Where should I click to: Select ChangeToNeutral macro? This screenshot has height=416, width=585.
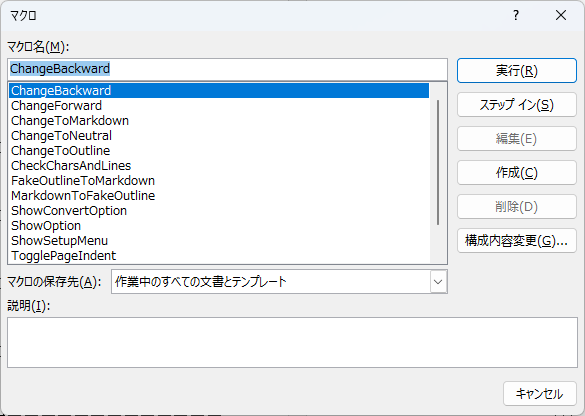tap(219, 136)
